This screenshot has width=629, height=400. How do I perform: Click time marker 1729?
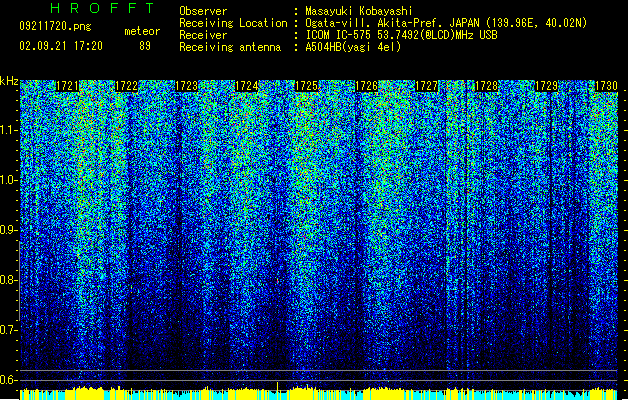547,86
